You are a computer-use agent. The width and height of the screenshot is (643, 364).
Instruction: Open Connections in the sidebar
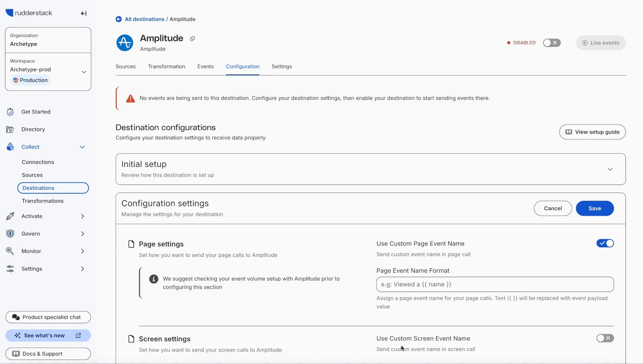pyautogui.click(x=38, y=162)
